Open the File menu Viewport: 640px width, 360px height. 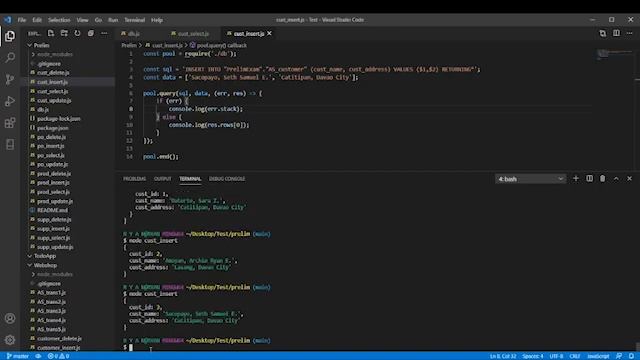point(22,20)
